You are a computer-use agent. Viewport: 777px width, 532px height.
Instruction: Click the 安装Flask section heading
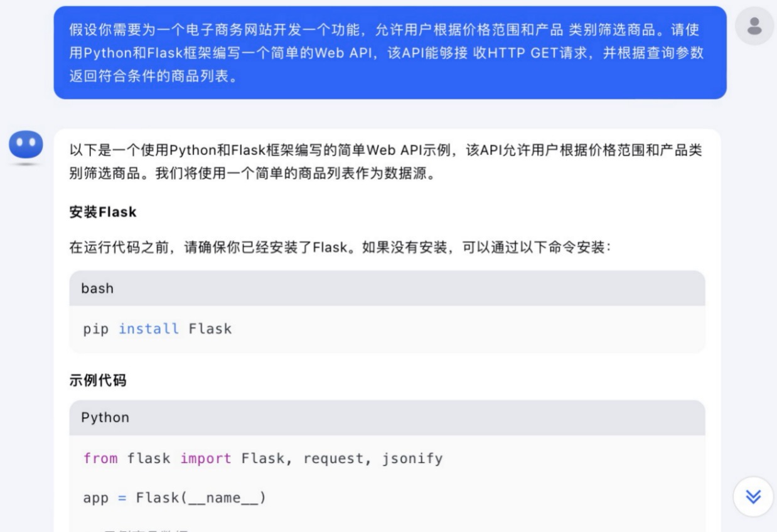(103, 212)
